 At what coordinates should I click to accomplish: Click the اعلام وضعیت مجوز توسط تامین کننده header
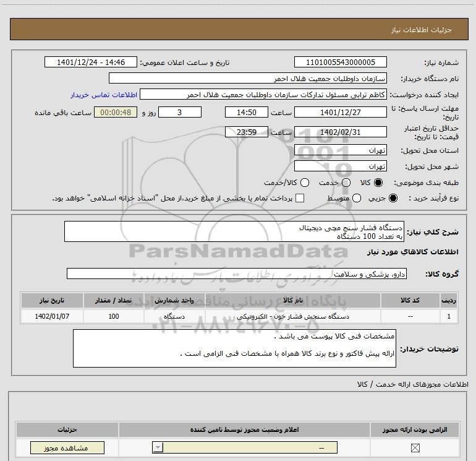[244, 429]
